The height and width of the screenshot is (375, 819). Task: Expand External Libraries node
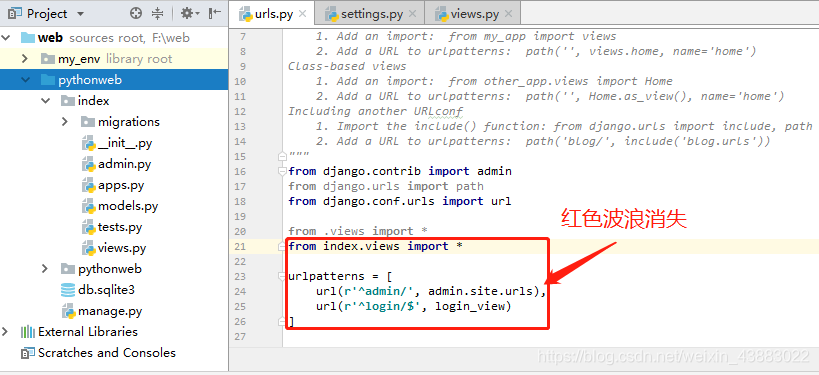coord(6,332)
